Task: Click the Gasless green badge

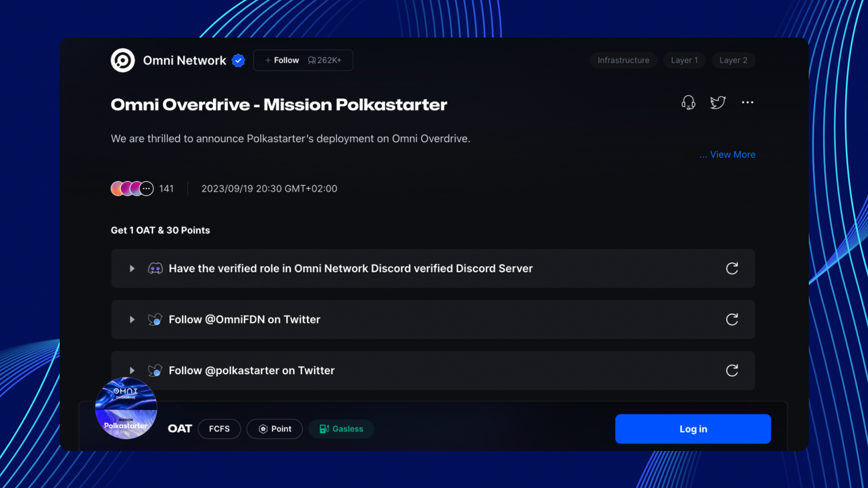Action: click(x=341, y=429)
